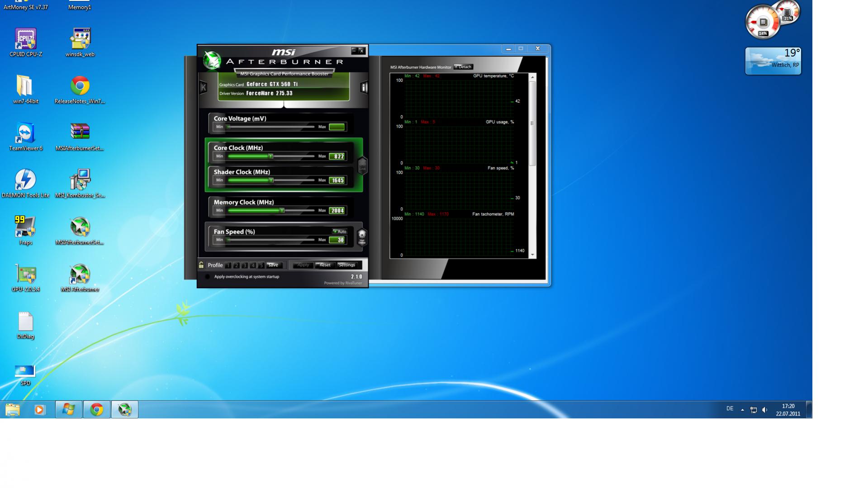Click the Fan Speed value field 30

tap(337, 240)
